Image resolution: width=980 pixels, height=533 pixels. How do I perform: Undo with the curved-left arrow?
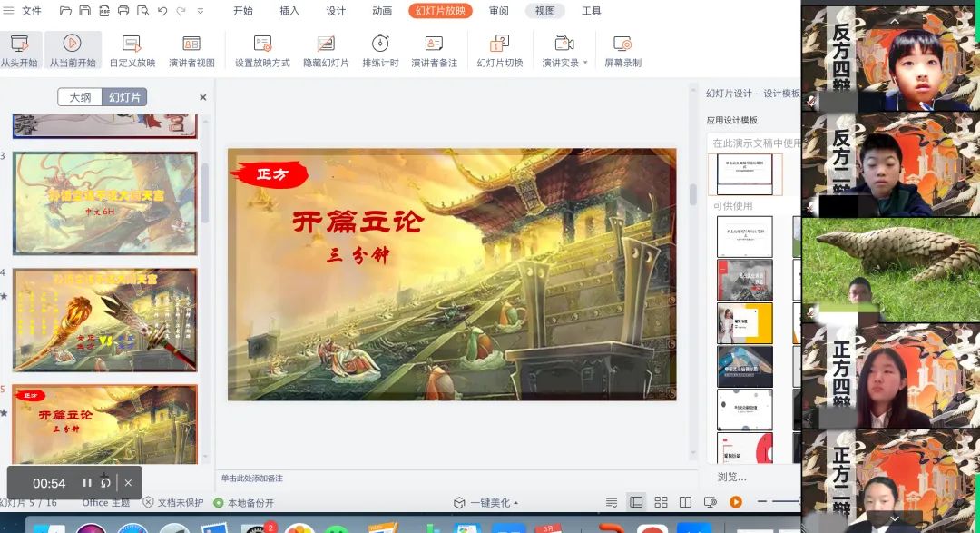(162, 11)
